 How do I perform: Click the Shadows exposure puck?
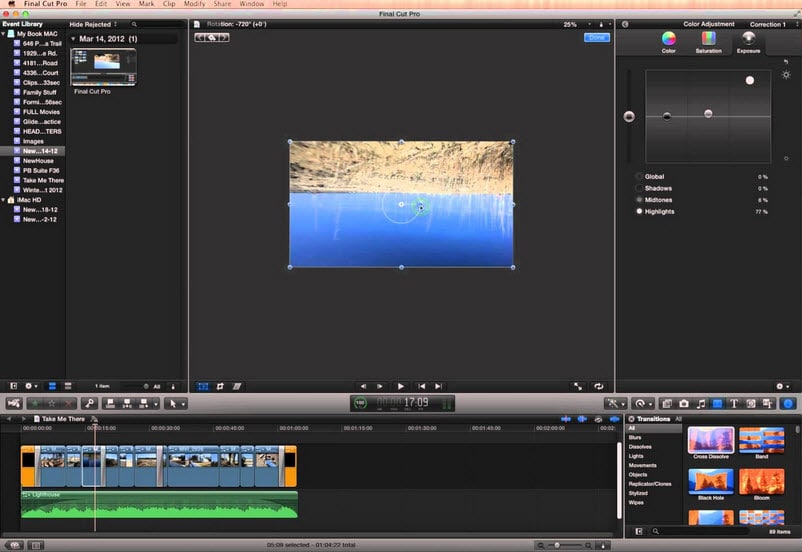tap(666, 116)
